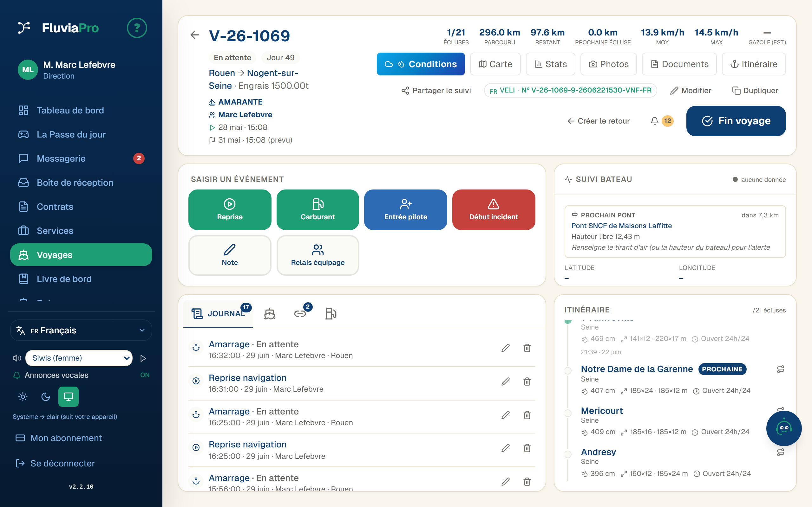Toggle Annonces vocales ON switch

145,375
